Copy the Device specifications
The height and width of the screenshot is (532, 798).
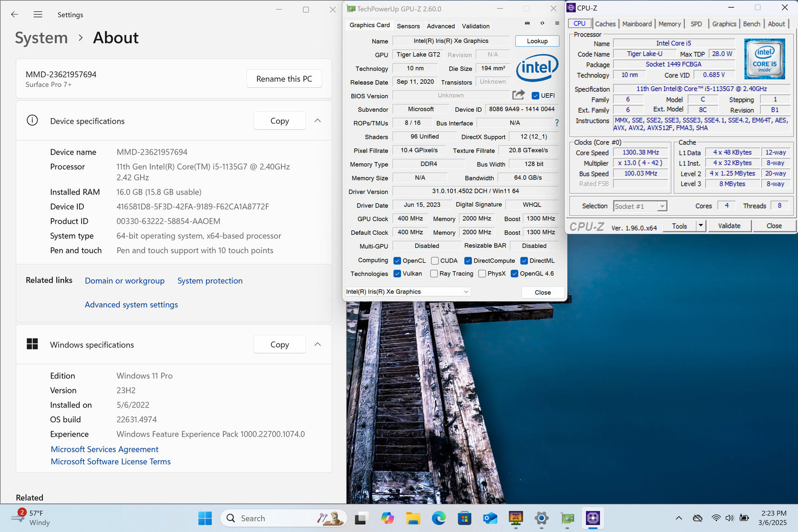tap(279, 120)
